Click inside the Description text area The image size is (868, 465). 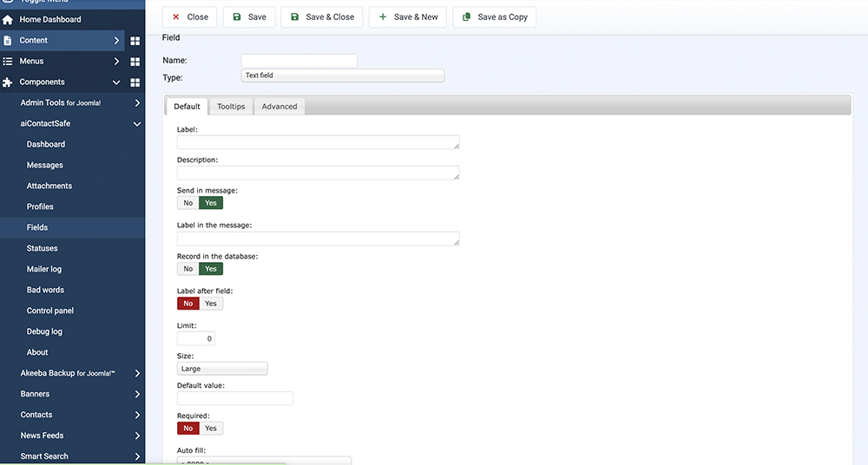[x=319, y=173]
